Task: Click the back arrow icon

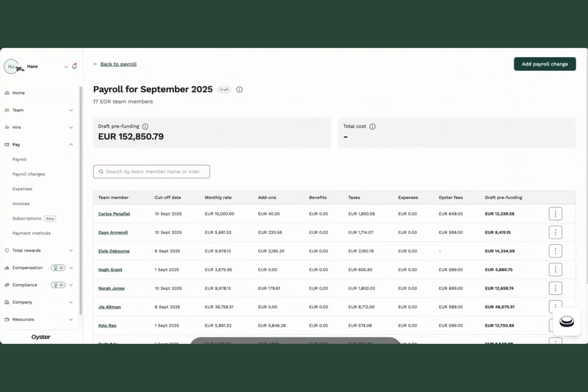Action: tap(95, 64)
